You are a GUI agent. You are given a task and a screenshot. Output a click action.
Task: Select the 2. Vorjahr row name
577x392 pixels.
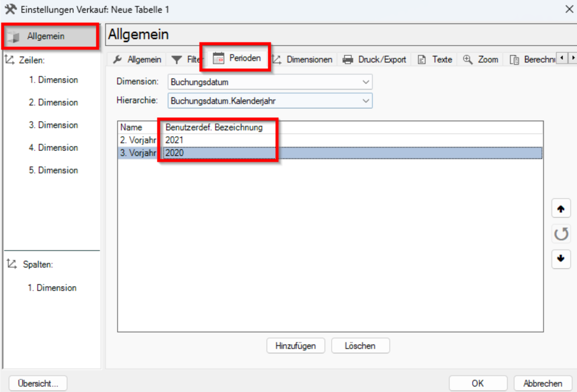(138, 140)
